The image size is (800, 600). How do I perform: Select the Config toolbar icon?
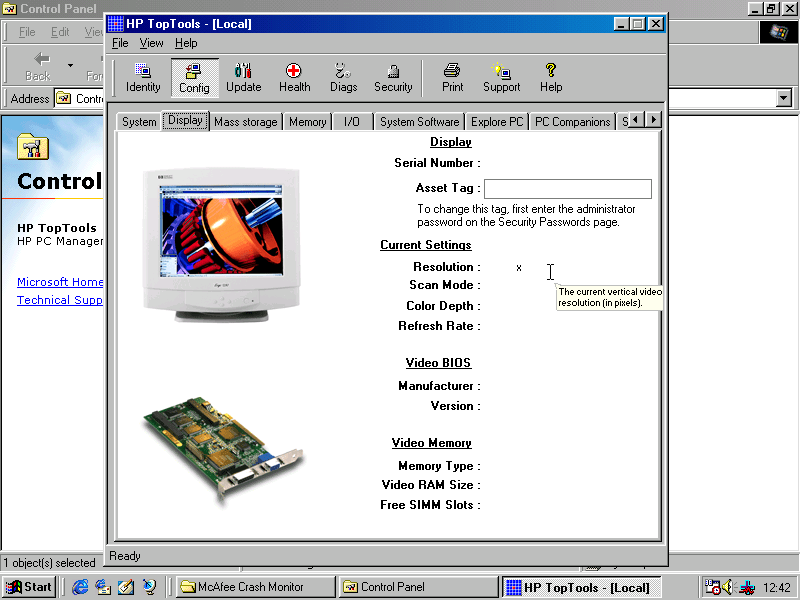click(194, 78)
